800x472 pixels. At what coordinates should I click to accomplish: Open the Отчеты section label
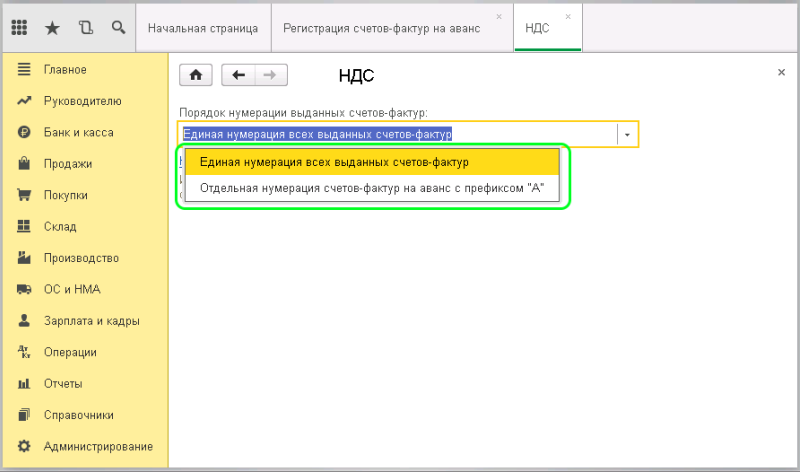[63, 384]
